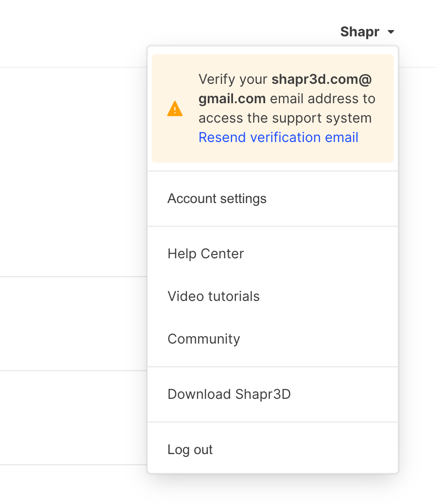Viewport: 436px width, 504px height.
Task: Click the dropdown arrow next to Shapr
Action: pos(390,32)
